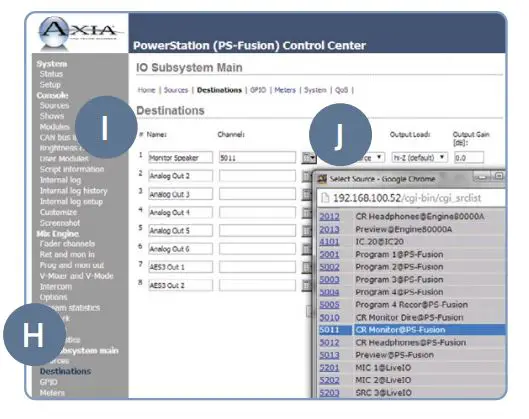Image resolution: width=529 pixels, height=419 pixels.
Task: Open Shows under Console
Action: [x=52, y=116]
